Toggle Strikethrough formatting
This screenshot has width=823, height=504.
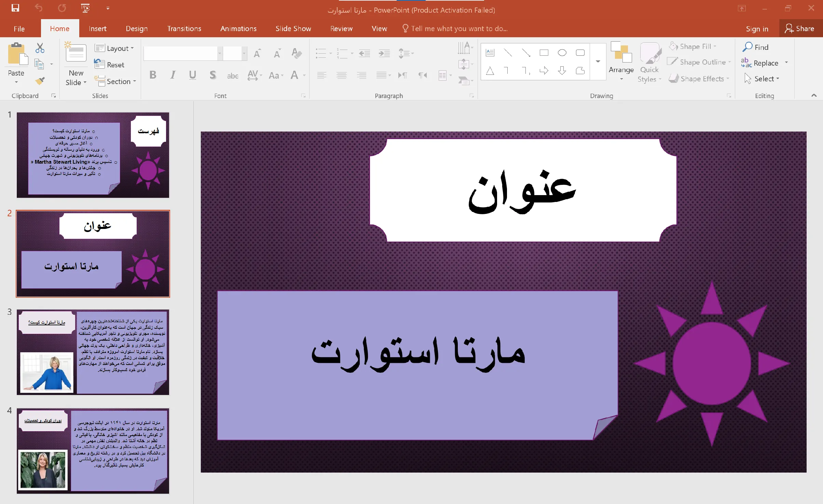233,76
